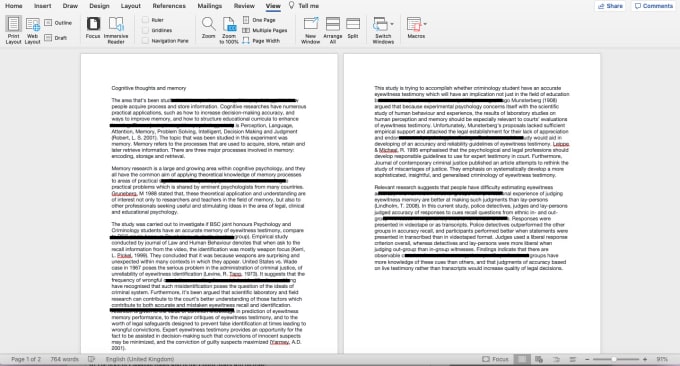Launch the Immersive Reader
Image resolution: width=680 pixels, height=366 pixels.
point(116,24)
